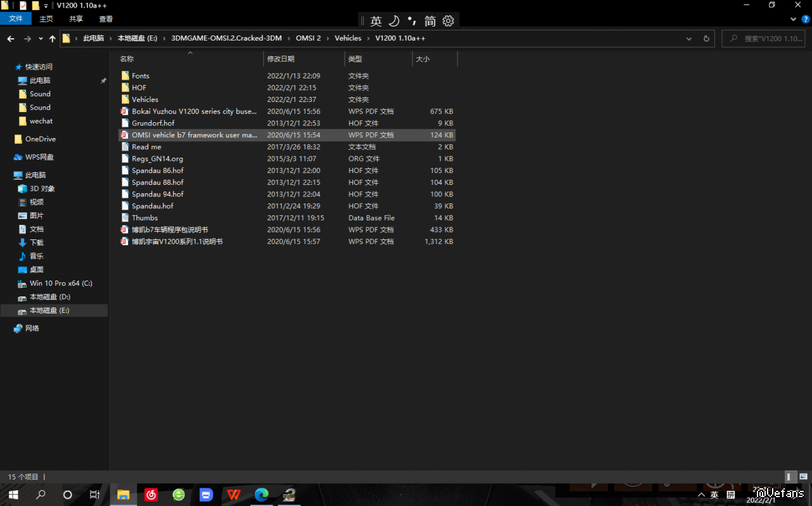Expand the address bar history dropdown
The image size is (812, 506).
[689, 39]
